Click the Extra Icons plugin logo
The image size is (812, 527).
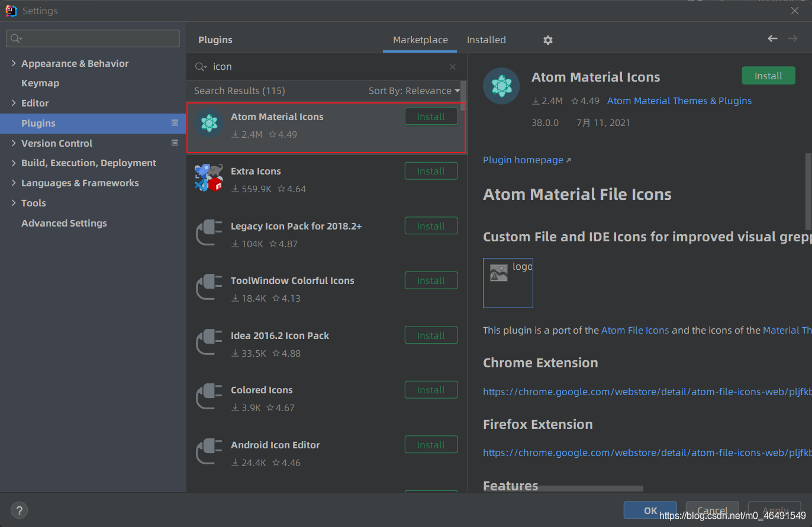[x=209, y=178]
